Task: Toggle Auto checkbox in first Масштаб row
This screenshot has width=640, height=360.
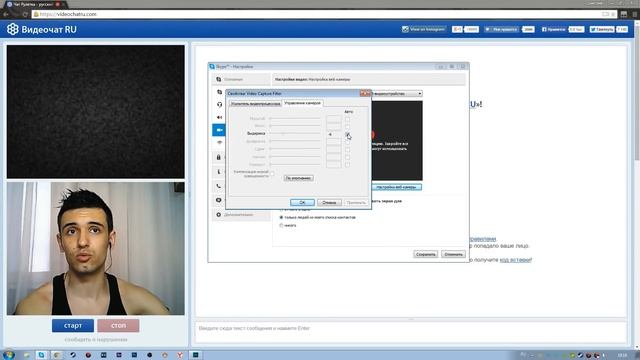Action: coord(347,119)
